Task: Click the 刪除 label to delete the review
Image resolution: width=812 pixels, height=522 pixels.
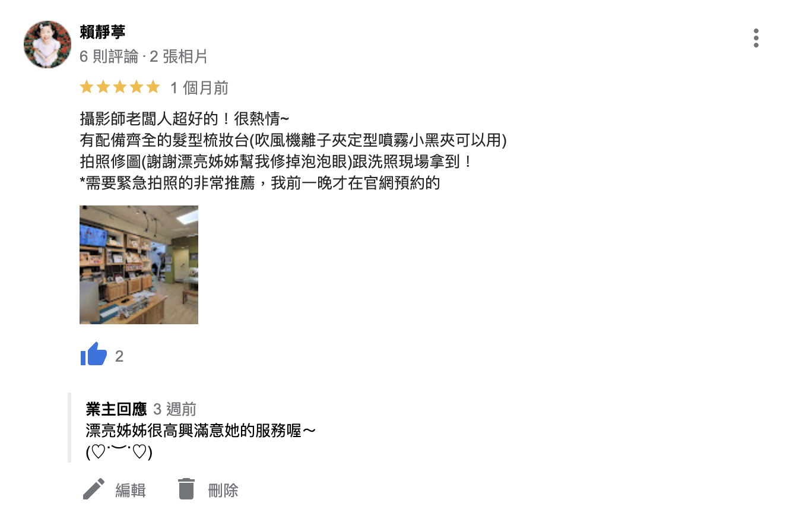Action: pyautogui.click(x=223, y=491)
